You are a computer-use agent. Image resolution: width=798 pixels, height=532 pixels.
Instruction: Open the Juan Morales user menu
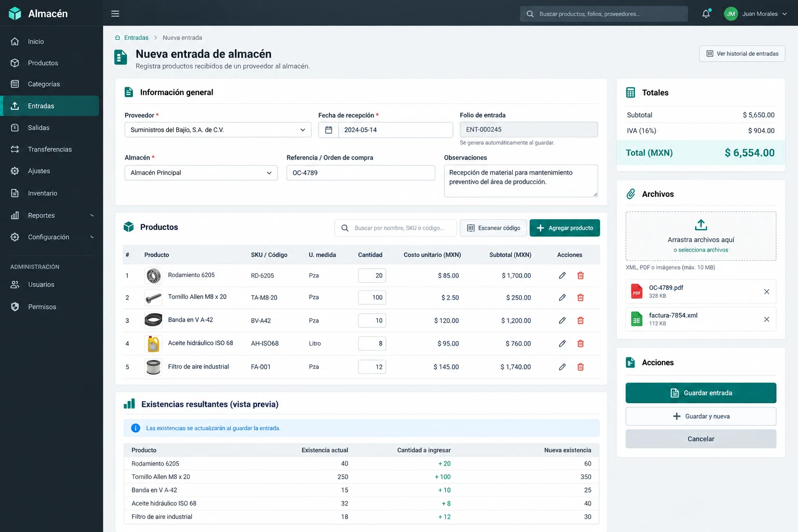pos(755,14)
